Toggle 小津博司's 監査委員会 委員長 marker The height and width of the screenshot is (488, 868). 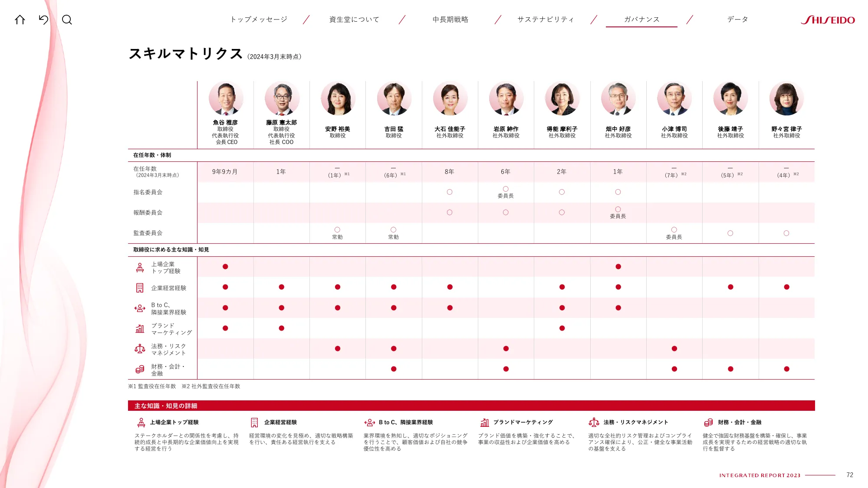pyautogui.click(x=674, y=229)
